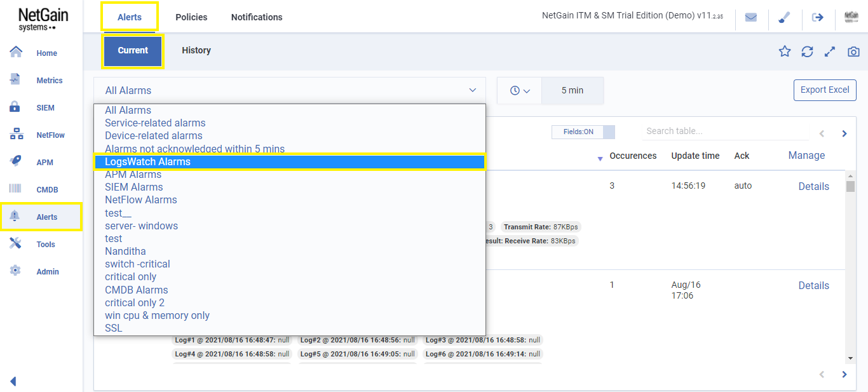Screen dimensions: 868x392
Task: Select the Current sub-tab
Action: pyautogui.click(x=133, y=51)
